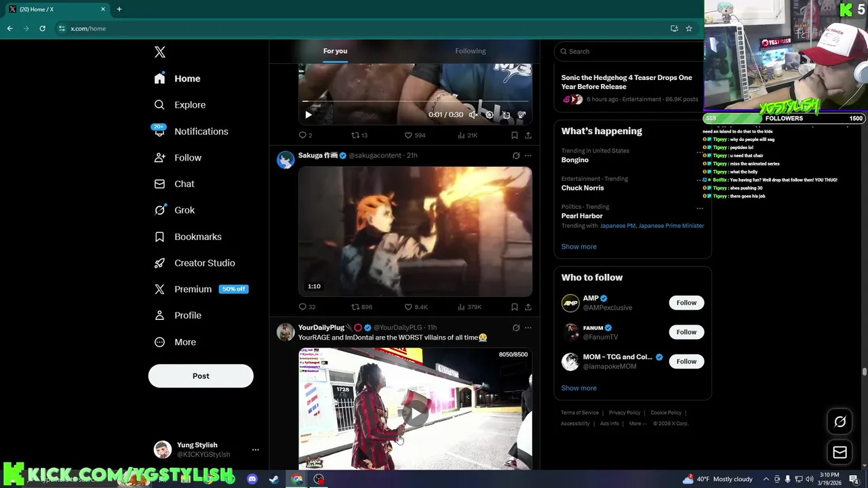The image size is (868, 488).
Task: Like the post with 594 likes
Action: click(415, 135)
